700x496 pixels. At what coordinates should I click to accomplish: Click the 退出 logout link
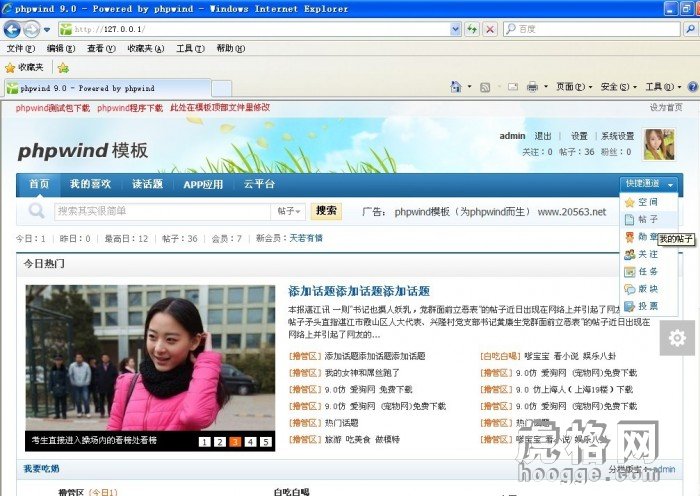click(543, 136)
